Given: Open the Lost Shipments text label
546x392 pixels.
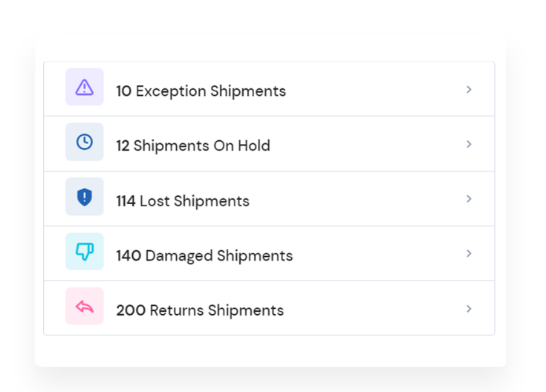Looking at the screenshot, I should point(195,201).
